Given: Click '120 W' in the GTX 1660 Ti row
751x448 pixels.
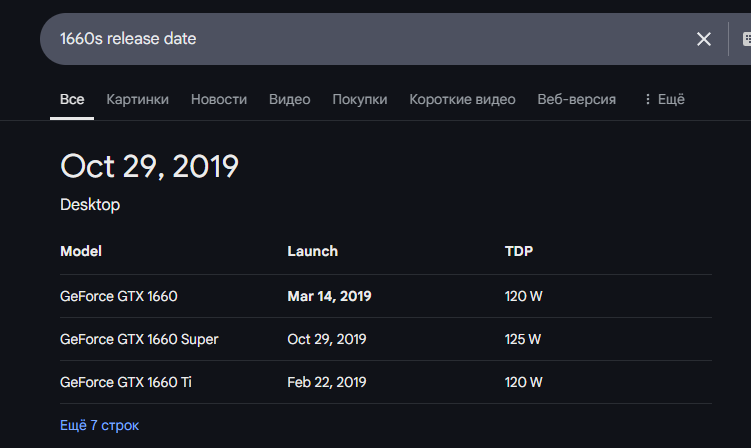Looking at the screenshot, I should point(523,382).
